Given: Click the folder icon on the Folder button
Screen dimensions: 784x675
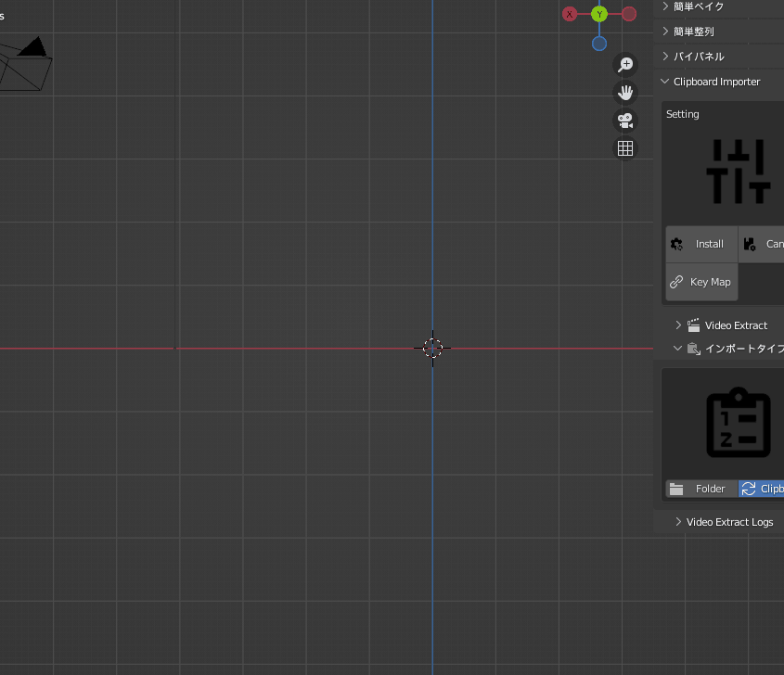Looking at the screenshot, I should pos(676,489).
